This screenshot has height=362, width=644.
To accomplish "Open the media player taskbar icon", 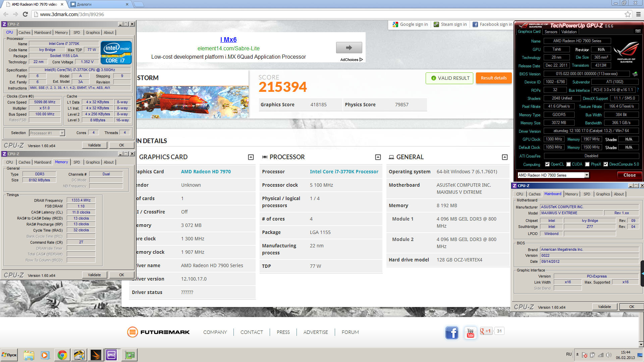I will pos(45,355).
